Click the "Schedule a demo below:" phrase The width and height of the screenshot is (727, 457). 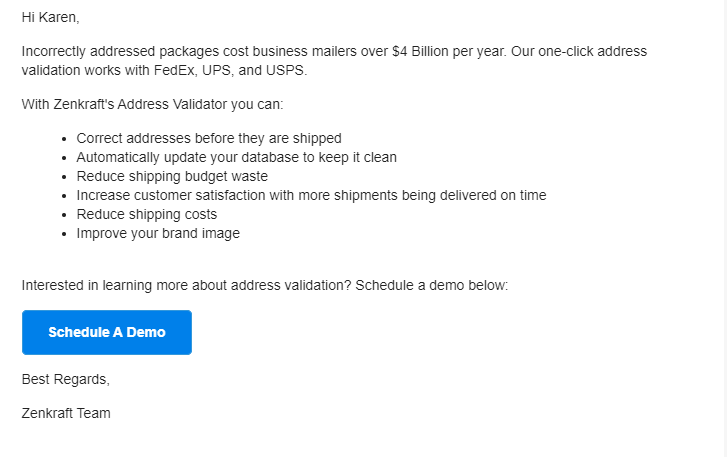click(x=432, y=285)
